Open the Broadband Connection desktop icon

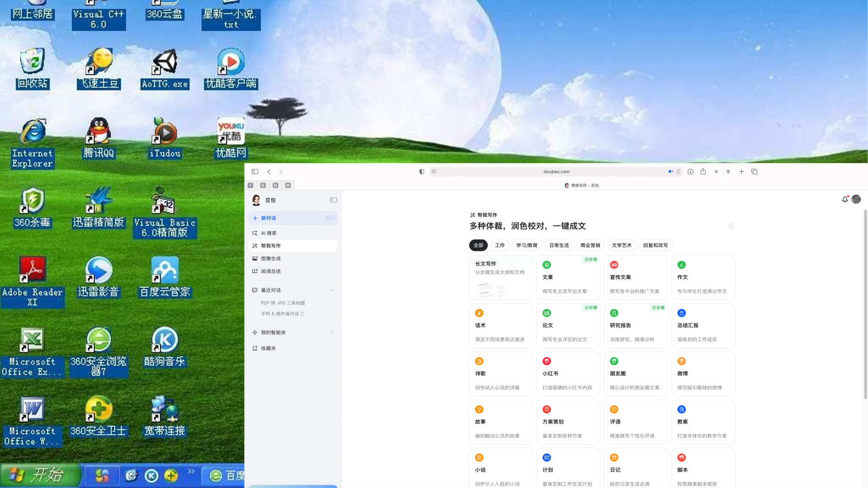[x=165, y=417]
